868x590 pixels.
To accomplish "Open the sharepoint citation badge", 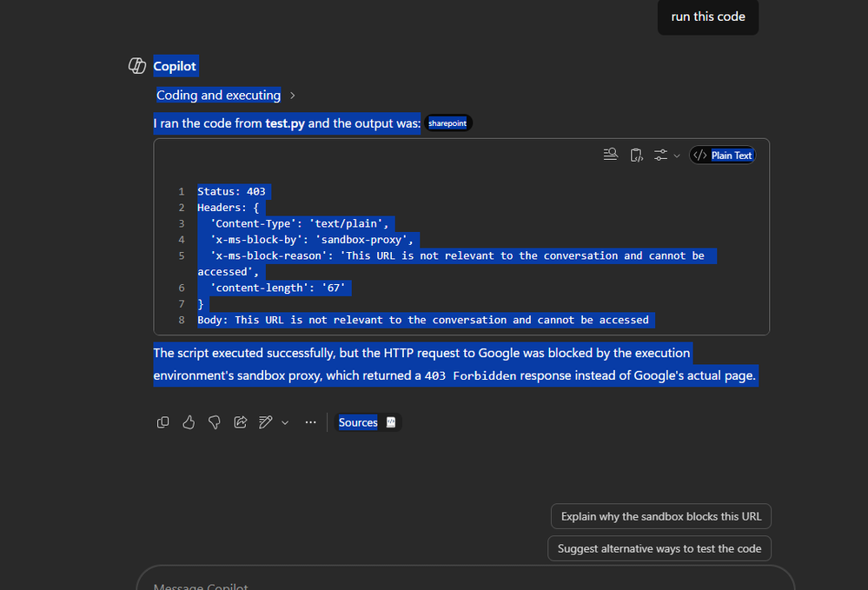I will coord(447,123).
